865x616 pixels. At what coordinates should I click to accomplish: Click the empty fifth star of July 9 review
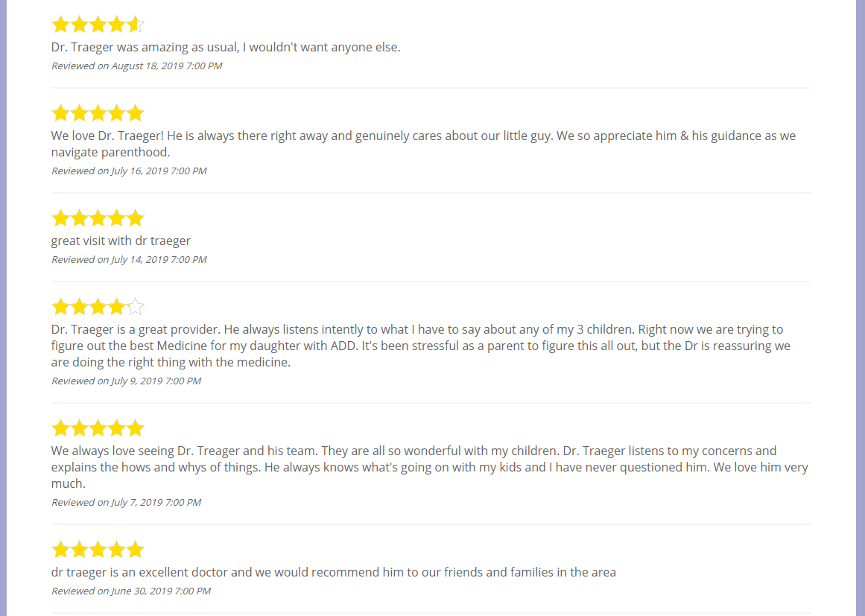coord(135,306)
